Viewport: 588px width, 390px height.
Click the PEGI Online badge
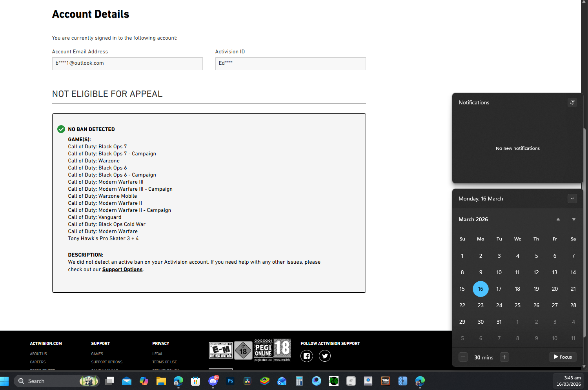tap(263, 350)
